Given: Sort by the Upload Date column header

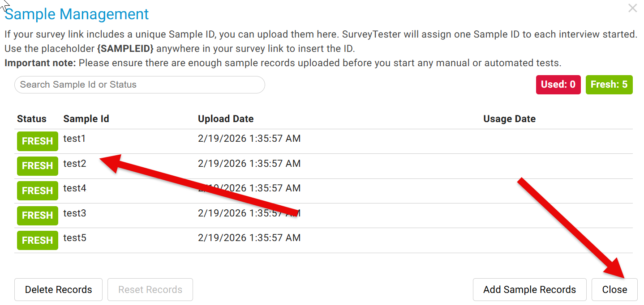Looking at the screenshot, I should 226,119.
